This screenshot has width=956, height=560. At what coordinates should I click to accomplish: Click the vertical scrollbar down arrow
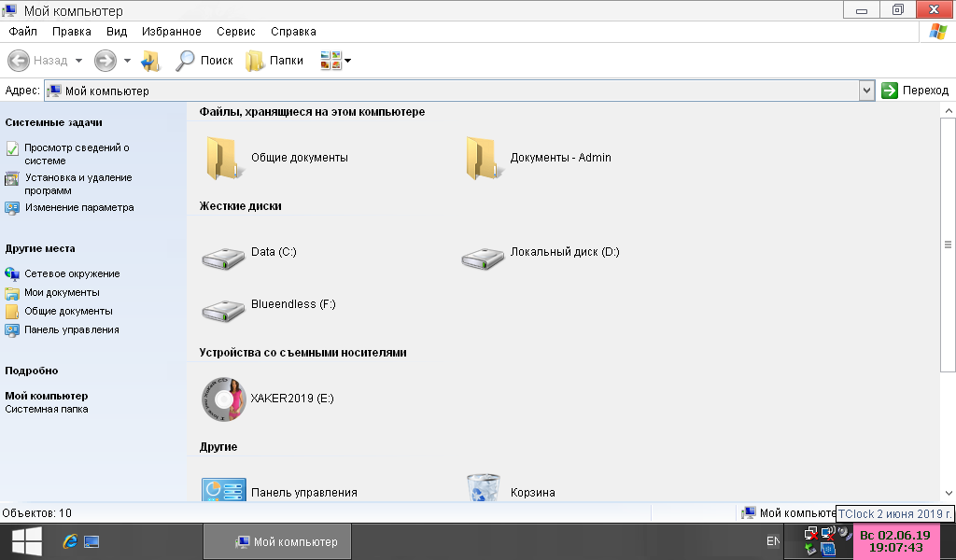tap(948, 492)
